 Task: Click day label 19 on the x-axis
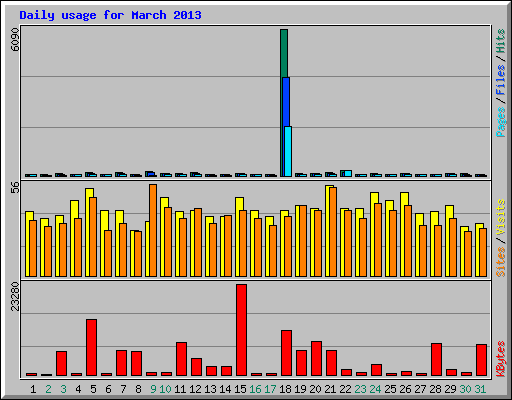click(x=300, y=389)
